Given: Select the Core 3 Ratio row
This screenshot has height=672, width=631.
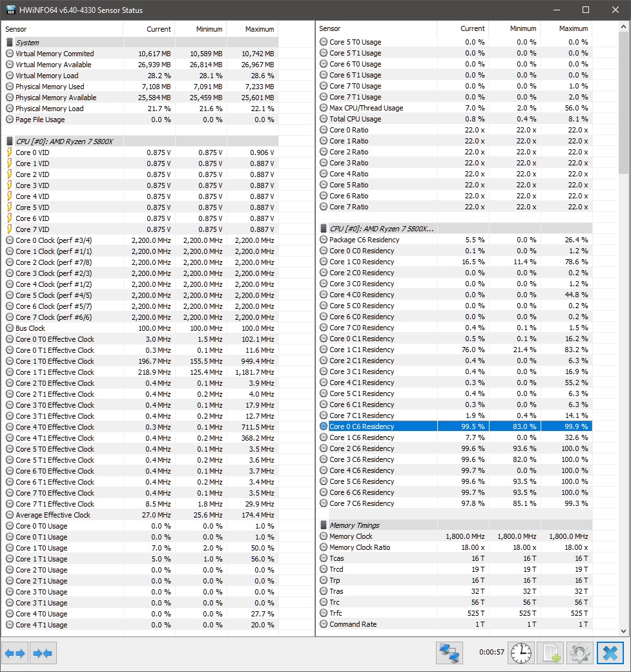Looking at the screenshot, I should click(x=455, y=163).
